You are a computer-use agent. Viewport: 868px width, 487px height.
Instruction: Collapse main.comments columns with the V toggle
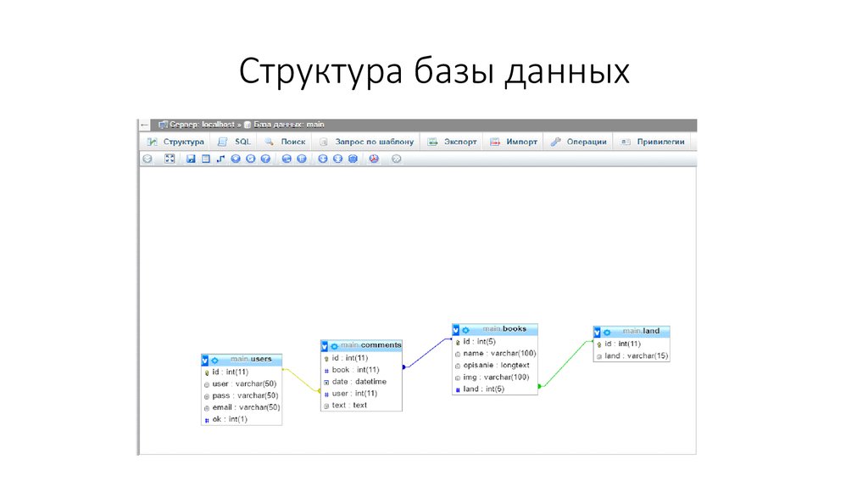tap(325, 346)
